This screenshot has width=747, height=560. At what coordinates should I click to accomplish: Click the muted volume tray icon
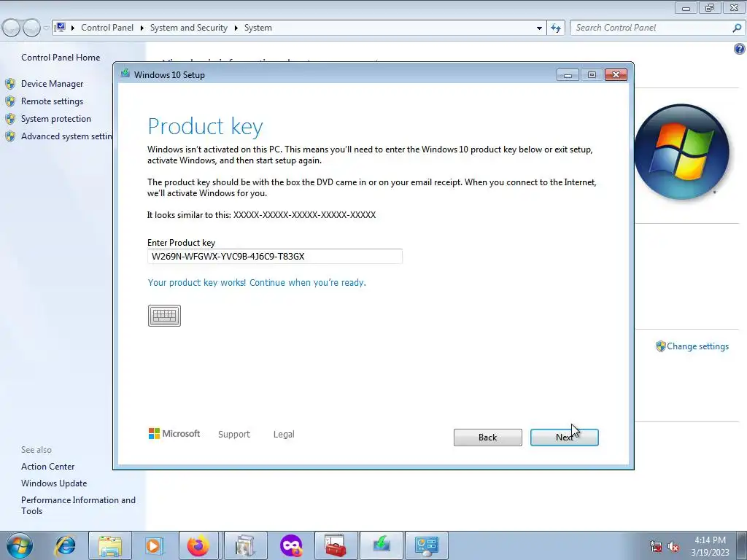[x=673, y=546]
